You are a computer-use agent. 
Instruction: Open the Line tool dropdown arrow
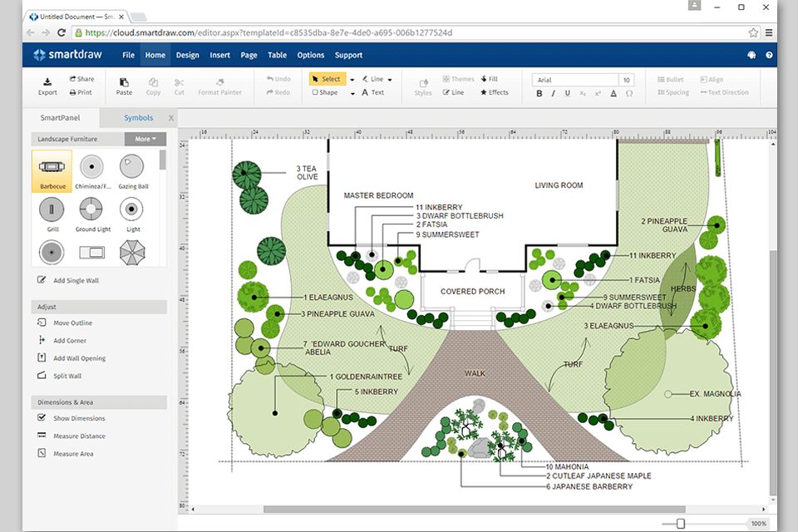coord(389,80)
